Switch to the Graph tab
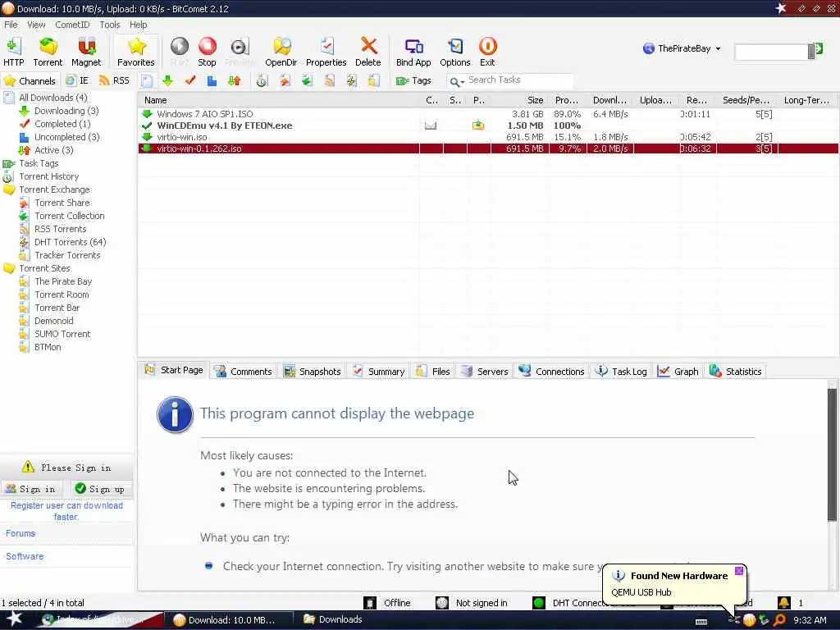The image size is (840, 630). (x=678, y=372)
